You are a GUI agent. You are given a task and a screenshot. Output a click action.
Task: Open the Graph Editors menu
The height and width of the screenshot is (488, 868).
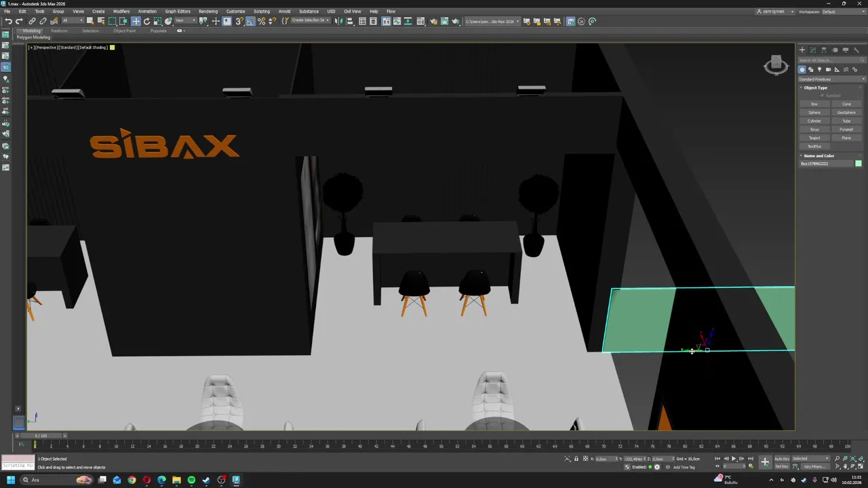(178, 12)
